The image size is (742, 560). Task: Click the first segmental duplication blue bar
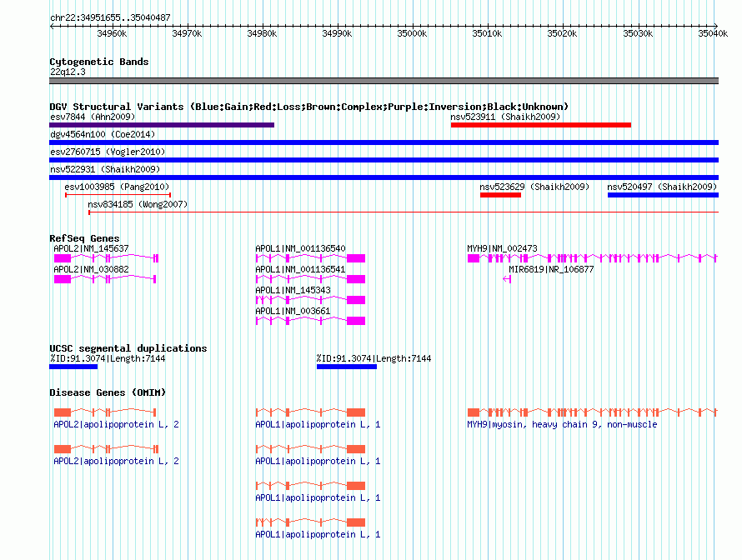[x=73, y=367]
